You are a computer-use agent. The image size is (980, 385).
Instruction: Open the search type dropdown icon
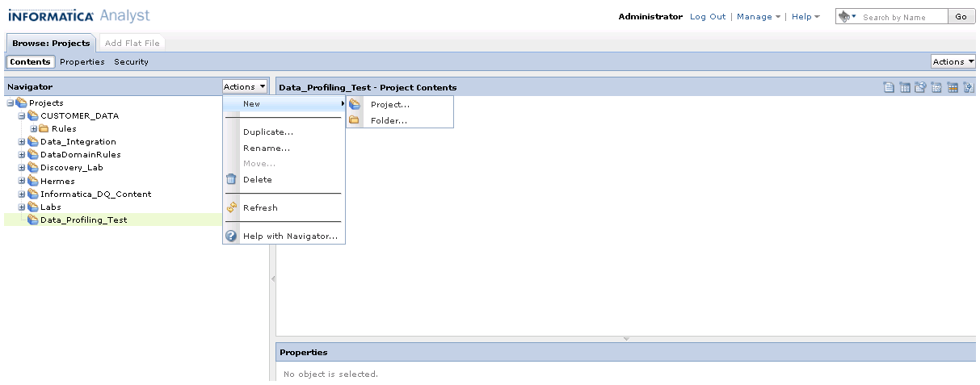[848, 16]
